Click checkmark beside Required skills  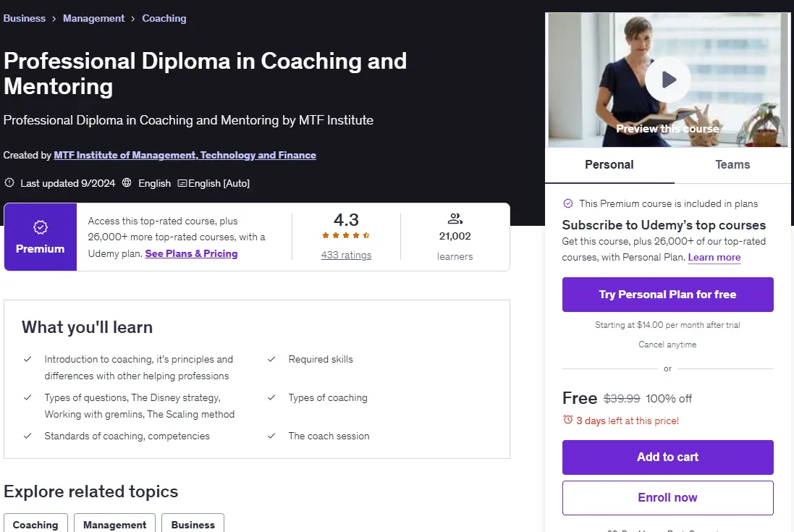(271, 359)
